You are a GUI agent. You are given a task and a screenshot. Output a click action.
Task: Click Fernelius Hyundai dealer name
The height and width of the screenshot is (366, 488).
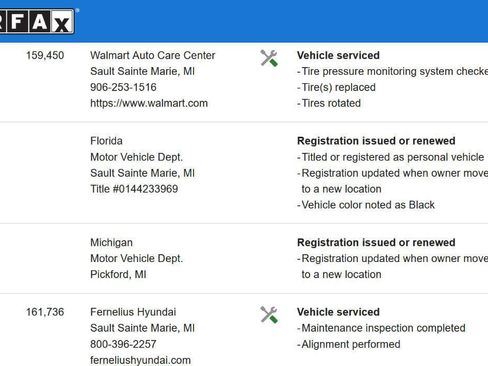click(x=133, y=312)
